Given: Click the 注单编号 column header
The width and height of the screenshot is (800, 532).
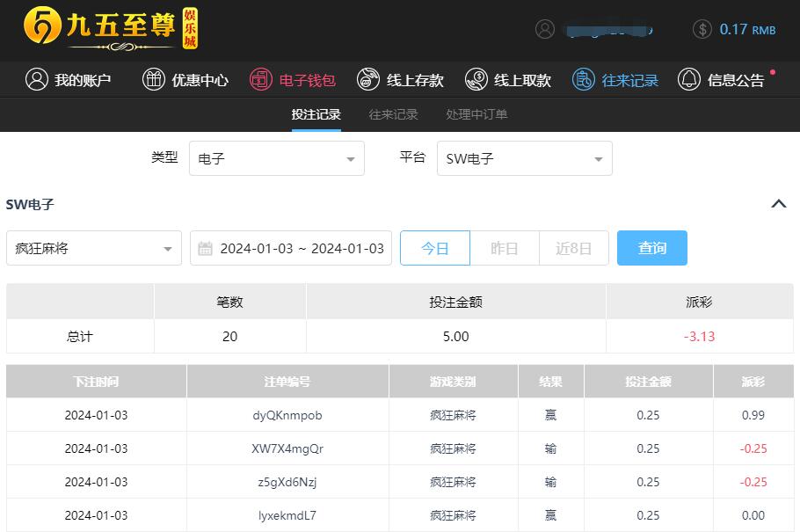Looking at the screenshot, I should click(287, 382).
